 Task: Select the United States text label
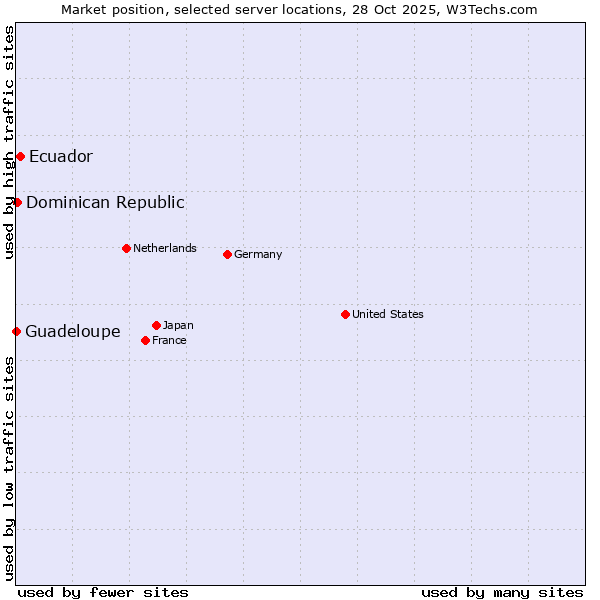[x=387, y=314]
